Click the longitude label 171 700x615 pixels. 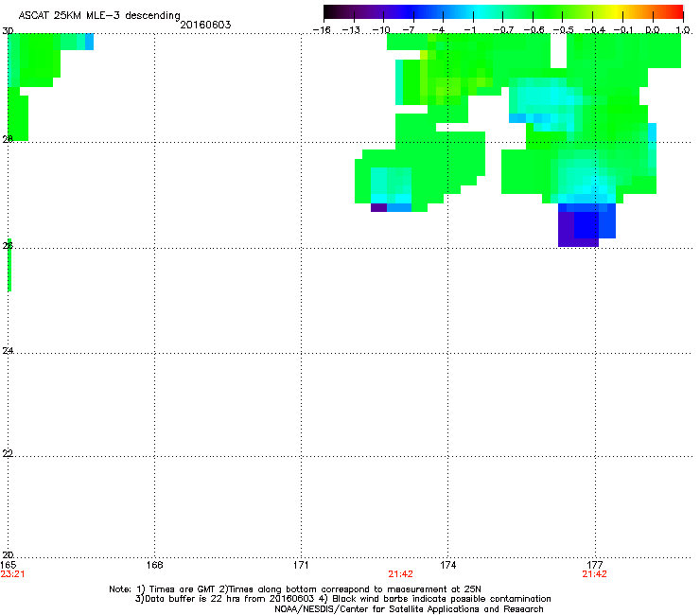pyautogui.click(x=301, y=565)
